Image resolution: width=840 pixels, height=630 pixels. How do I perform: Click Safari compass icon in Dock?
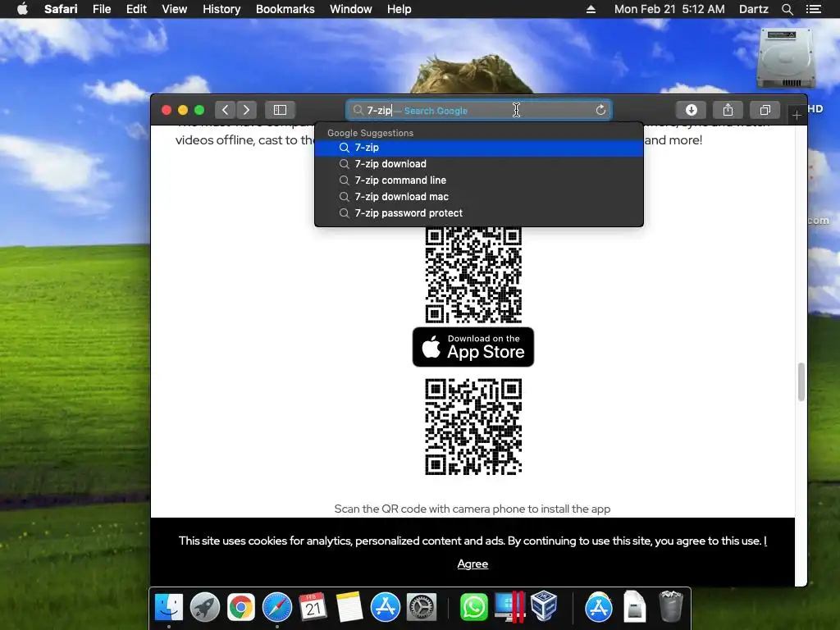coord(277,607)
